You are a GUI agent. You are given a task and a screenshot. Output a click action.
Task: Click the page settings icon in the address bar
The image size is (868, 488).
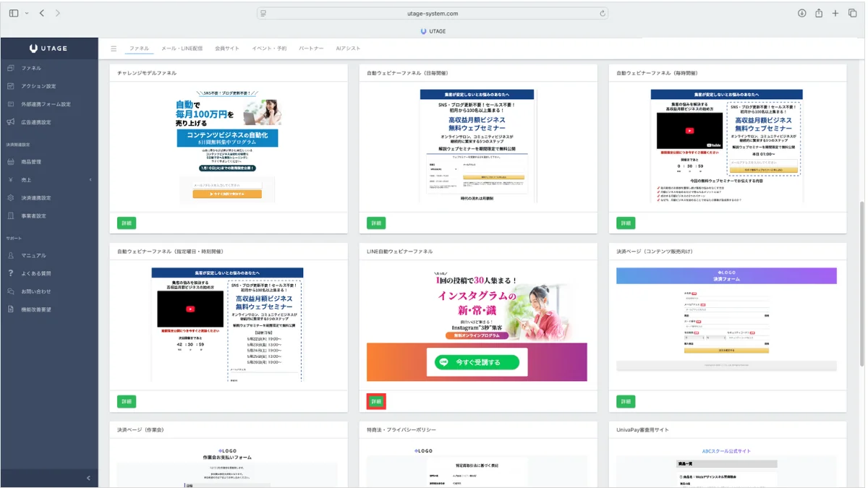pyautogui.click(x=263, y=13)
